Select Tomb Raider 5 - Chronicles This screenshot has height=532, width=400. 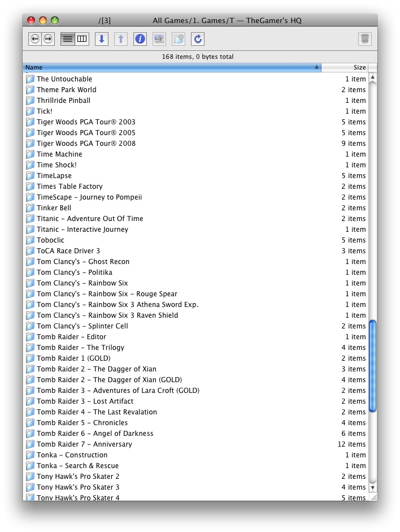tap(82, 423)
